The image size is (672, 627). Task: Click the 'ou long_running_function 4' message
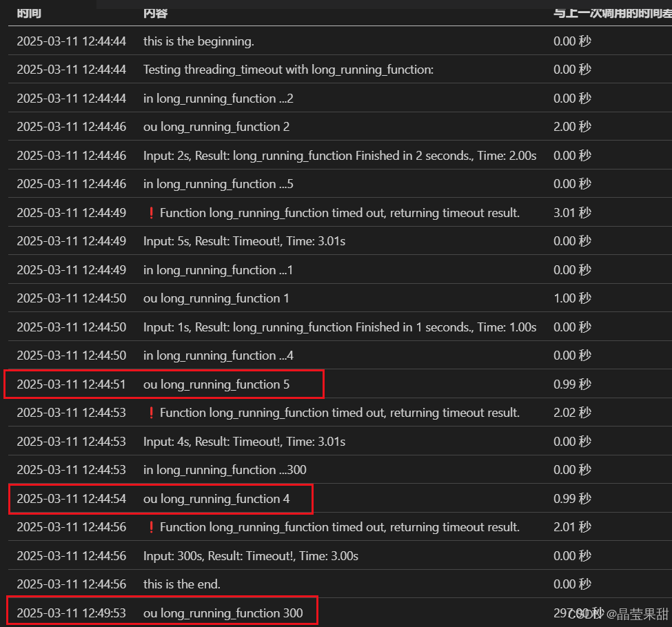[x=216, y=499]
